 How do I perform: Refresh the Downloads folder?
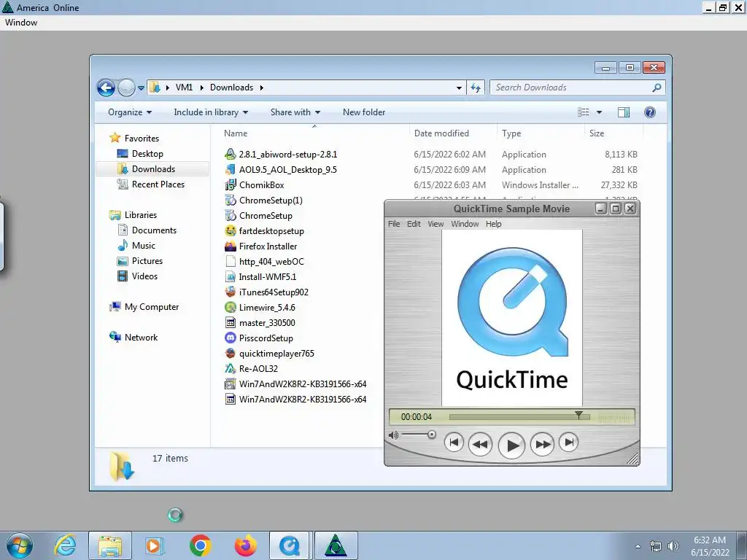(476, 87)
